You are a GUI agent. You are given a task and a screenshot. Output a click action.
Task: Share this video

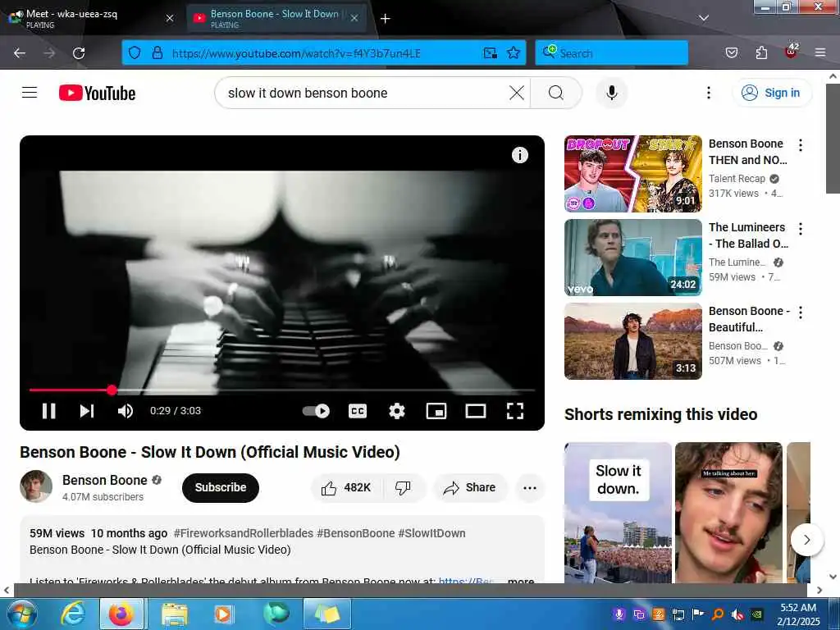[469, 487]
